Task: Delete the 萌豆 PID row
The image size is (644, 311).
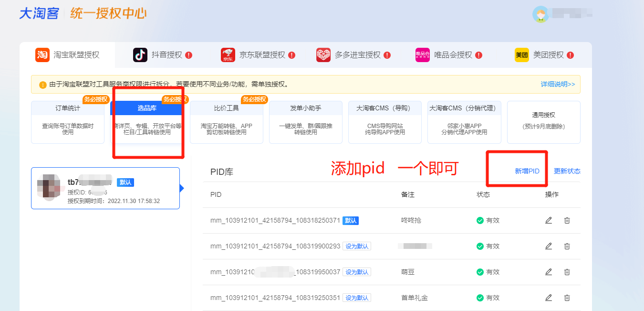Action: coord(567,272)
